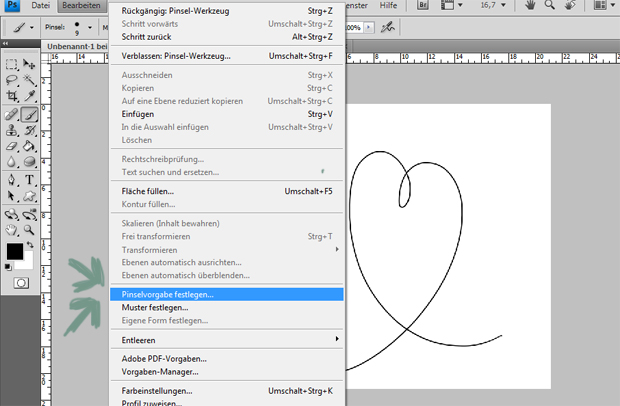
Task: Pick the Crop tool
Action: point(12,97)
